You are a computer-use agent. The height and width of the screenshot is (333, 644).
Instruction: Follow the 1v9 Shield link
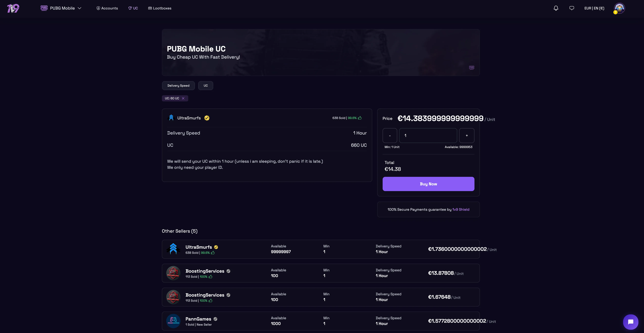pos(460,210)
